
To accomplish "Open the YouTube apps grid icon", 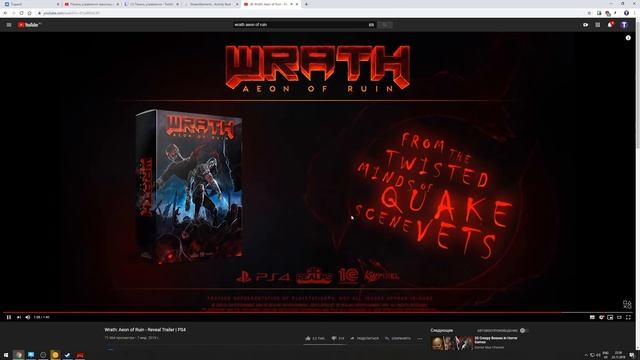I will tap(598, 25).
